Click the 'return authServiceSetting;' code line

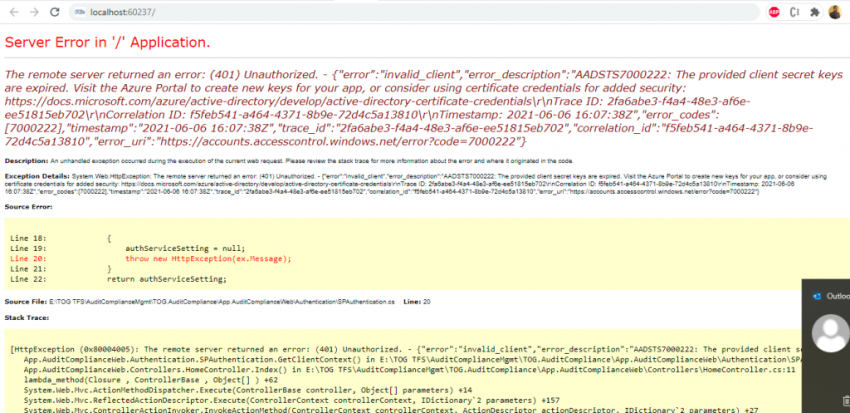[x=166, y=279]
